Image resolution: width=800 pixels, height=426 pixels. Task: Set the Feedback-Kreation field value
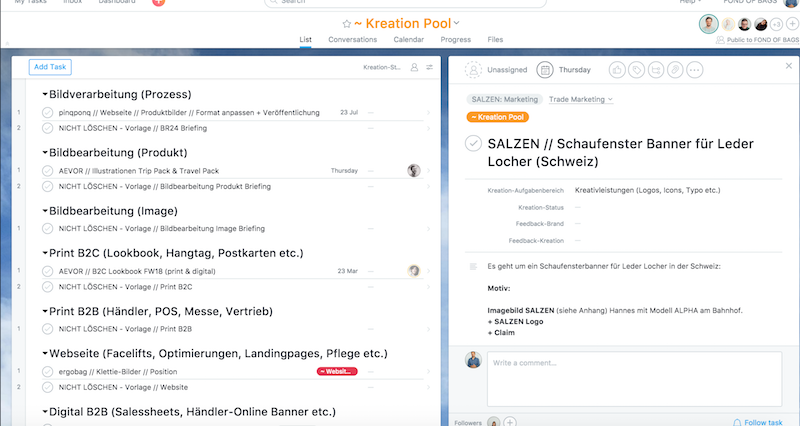[578, 240]
